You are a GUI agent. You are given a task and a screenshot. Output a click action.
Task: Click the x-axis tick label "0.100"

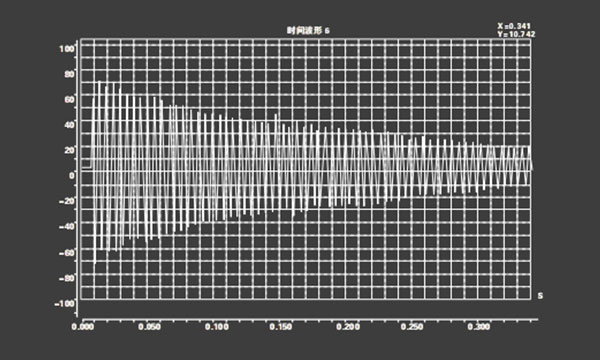(x=216, y=327)
